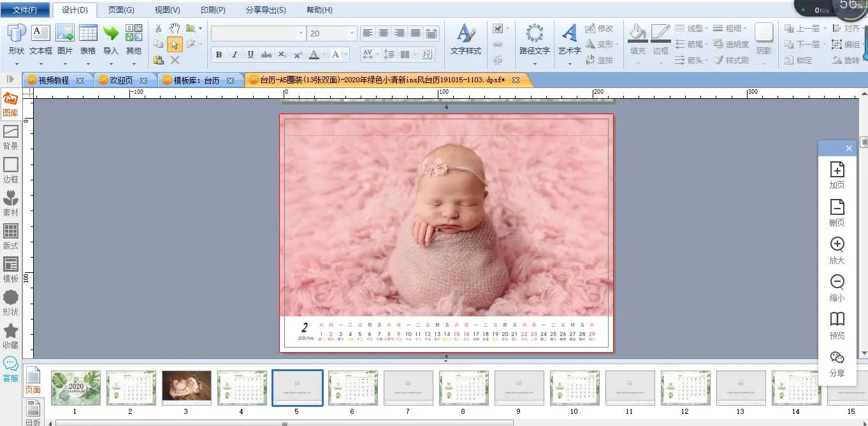Select page 3 thumbnail with baby photo
868x426 pixels.
coord(186,386)
